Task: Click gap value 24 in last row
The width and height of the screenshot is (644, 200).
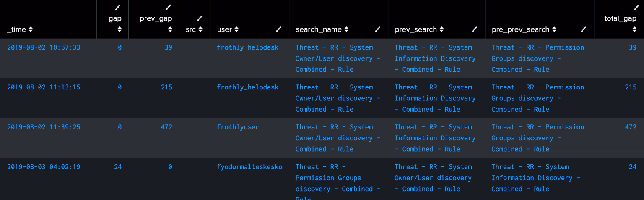Action: click(x=118, y=167)
